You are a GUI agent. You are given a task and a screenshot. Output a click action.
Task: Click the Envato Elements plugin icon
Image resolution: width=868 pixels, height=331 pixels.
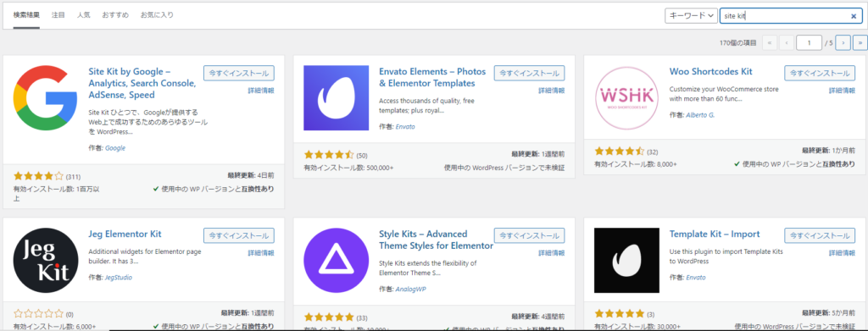click(x=336, y=98)
